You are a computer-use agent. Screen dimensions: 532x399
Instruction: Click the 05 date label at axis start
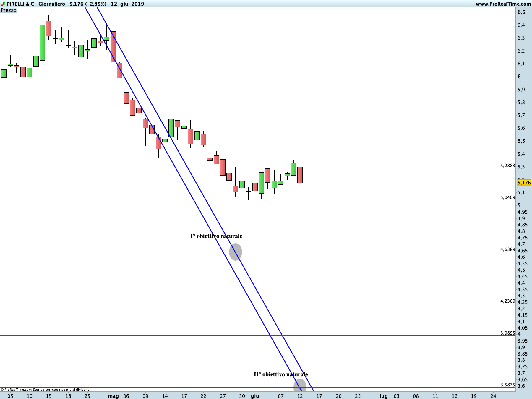(x=10, y=396)
